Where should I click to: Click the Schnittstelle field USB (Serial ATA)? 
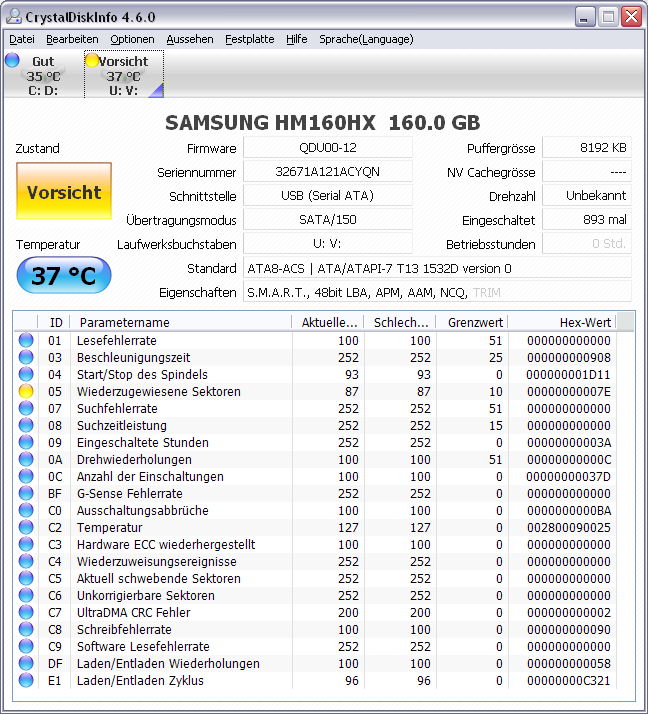(328, 195)
